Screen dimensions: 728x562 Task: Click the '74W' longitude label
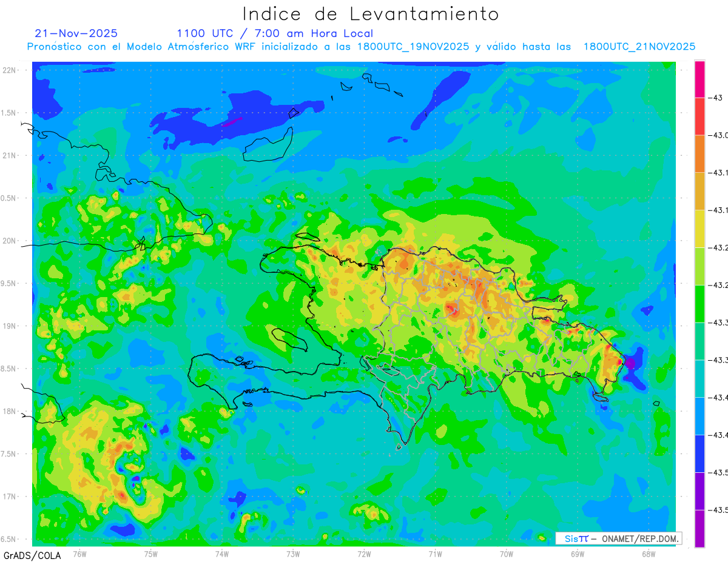[222, 554]
